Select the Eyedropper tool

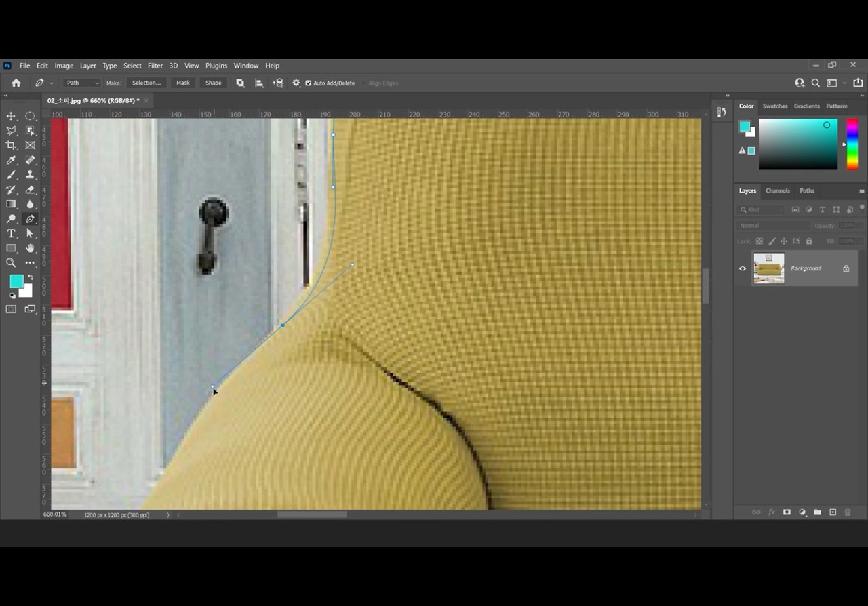coord(11,160)
